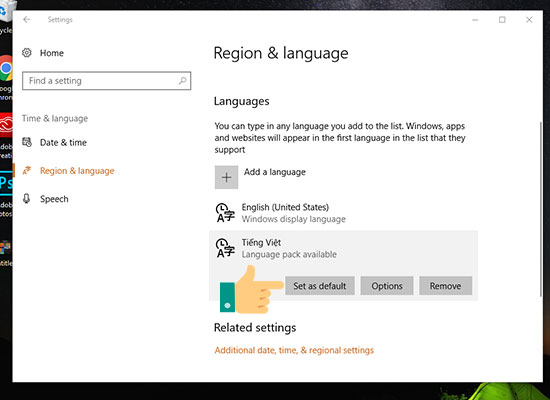Image resolution: width=550 pixels, height=400 pixels.
Task: Remove the Tiếng Việt language
Action: 445,286
